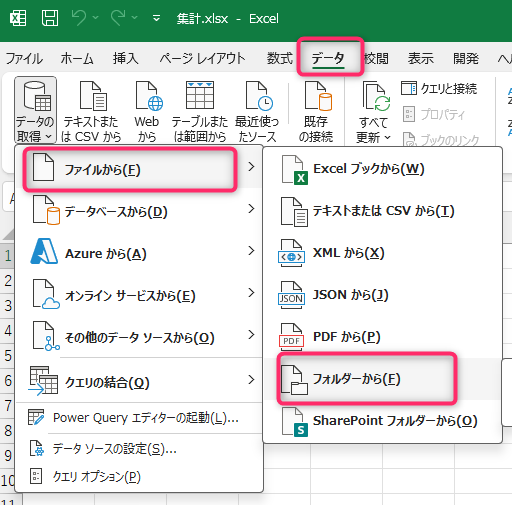512x505 pixels.
Task: Expand その他のデータ ソースから chevron
Action: pyautogui.click(x=251, y=334)
